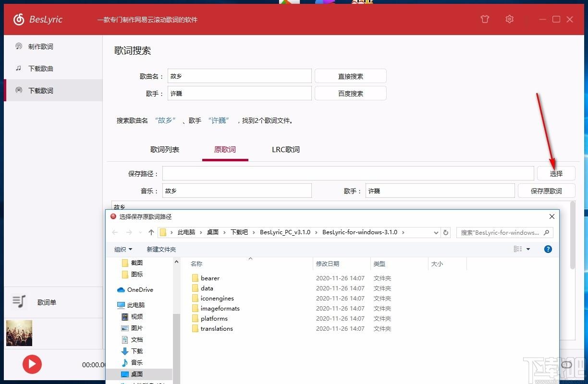This screenshot has height=384, width=588.
Task: Click 新建文件夹 button
Action: click(x=161, y=249)
